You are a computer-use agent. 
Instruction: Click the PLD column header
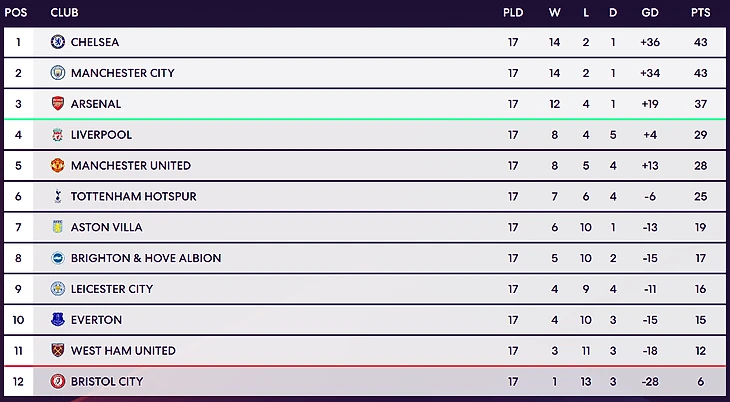coord(513,13)
